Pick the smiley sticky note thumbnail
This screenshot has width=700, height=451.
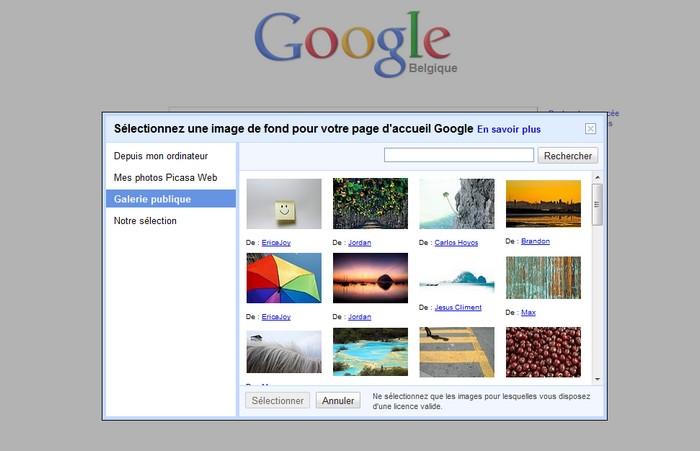[284, 204]
